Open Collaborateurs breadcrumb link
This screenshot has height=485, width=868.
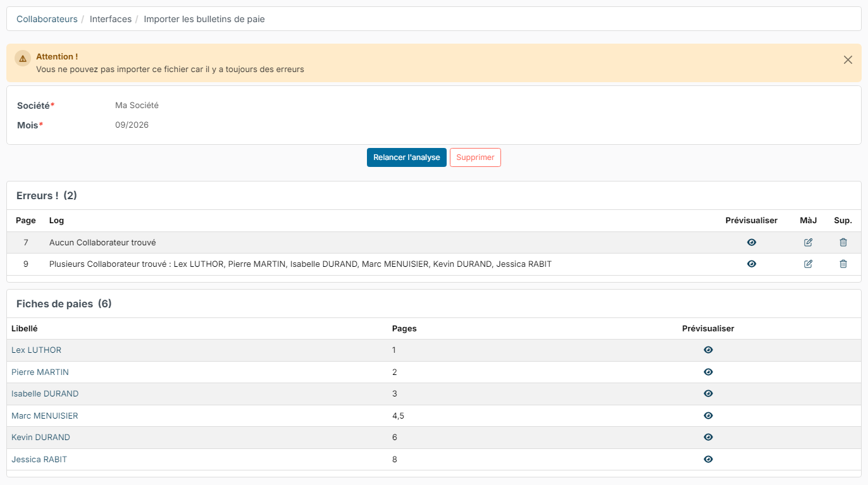[x=47, y=19]
